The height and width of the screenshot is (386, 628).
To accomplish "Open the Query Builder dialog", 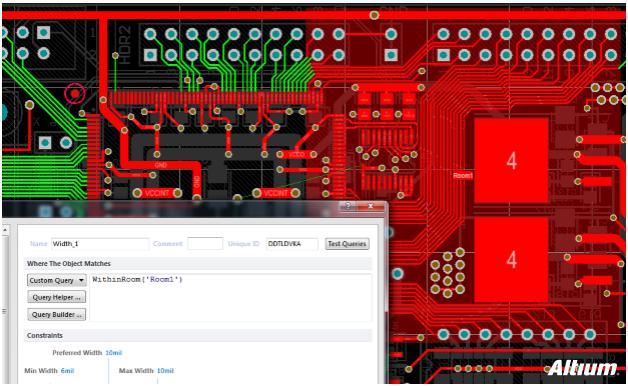I will pos(56,314).
